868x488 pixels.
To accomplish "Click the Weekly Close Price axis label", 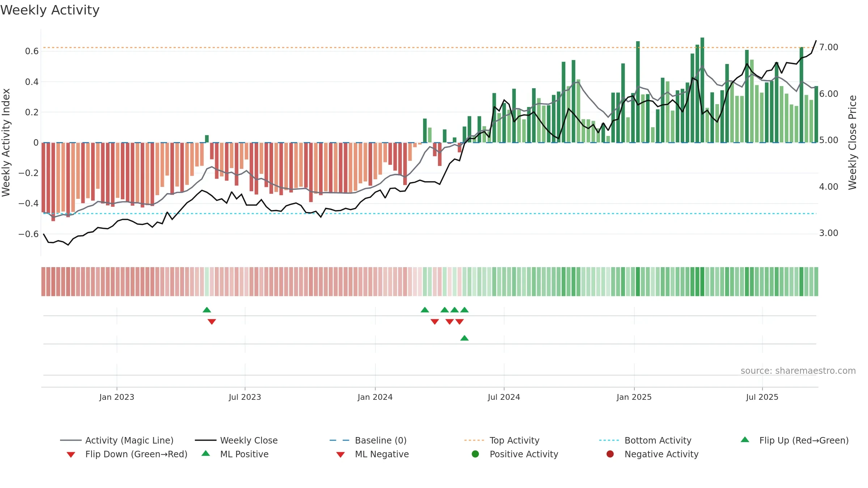I will (x=852, y=142).
